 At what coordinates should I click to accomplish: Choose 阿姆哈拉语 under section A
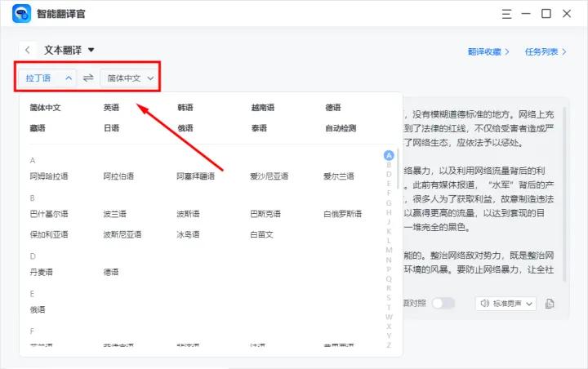(x=49, y=176)
